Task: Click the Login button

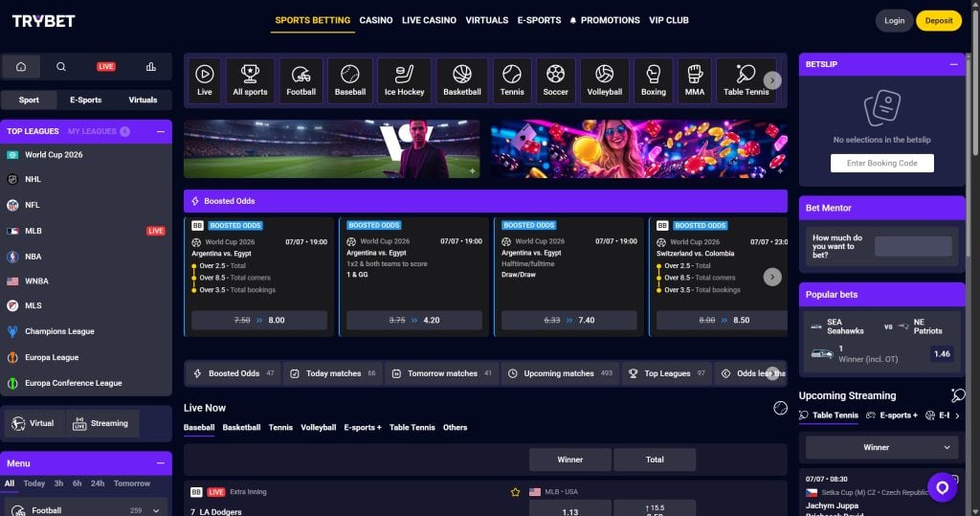Action: coord(895,21)
